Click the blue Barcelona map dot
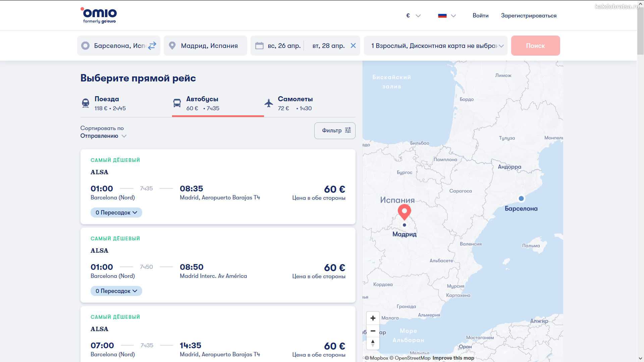The width and height of the screenshot is (644, 362). [x=521, y=198]
